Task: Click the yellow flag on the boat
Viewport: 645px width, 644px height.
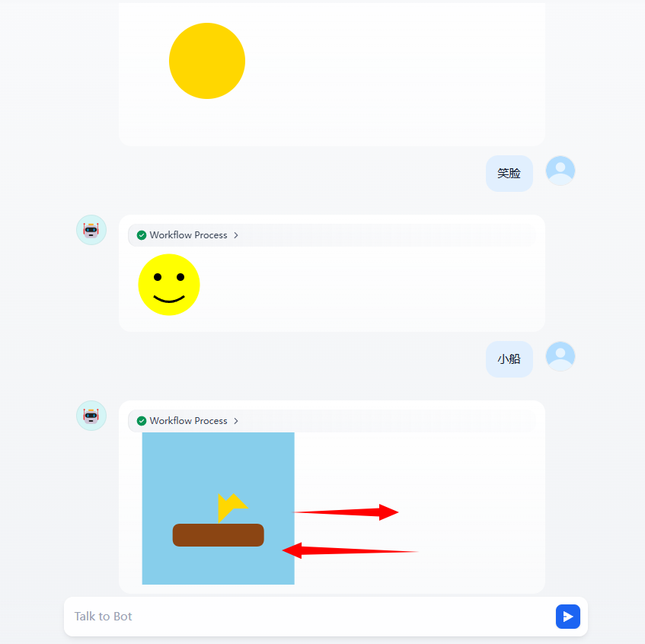Action: coord(231,508)
